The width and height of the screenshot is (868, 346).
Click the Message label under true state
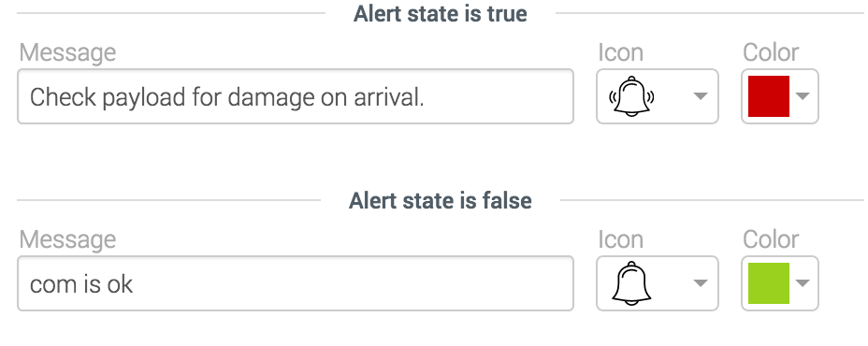67,53
